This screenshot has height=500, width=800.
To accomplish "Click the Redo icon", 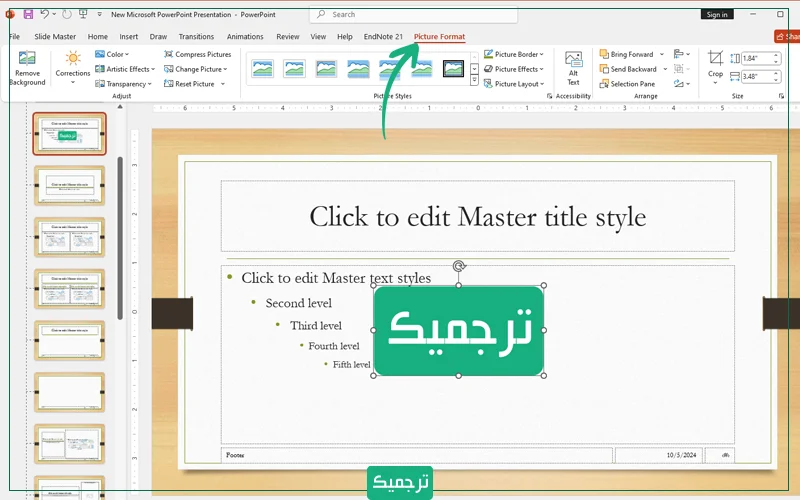I will (67, 14).
